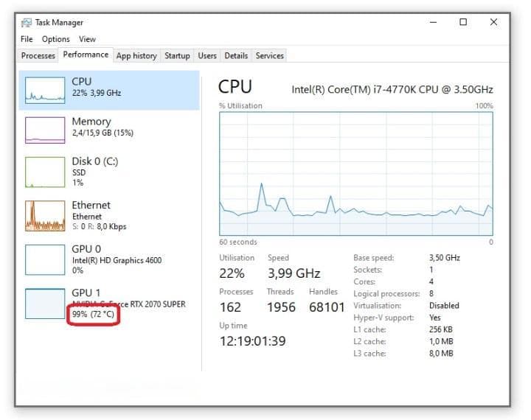
Task: Minimize the Task Manager window
Action: (x=433, y=22)
